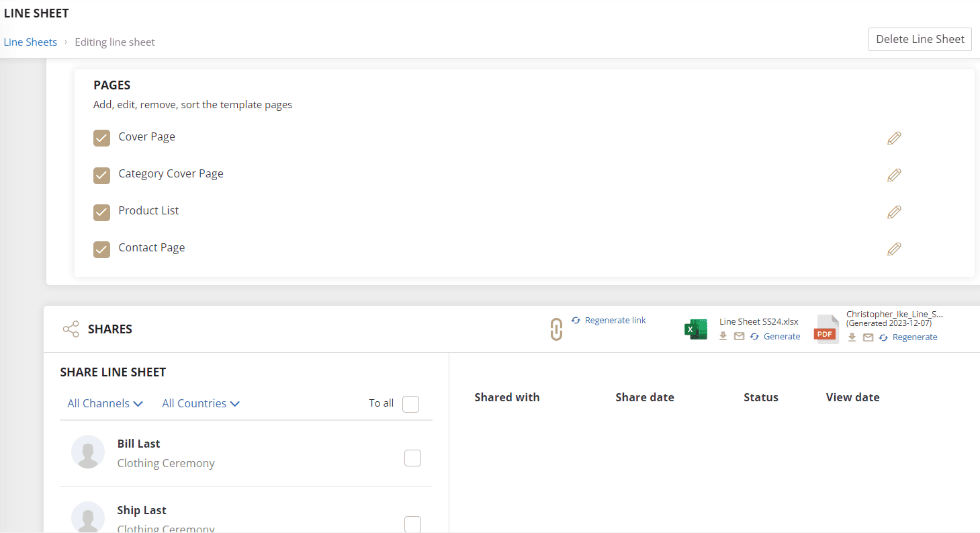Open the All Countries dropdown

point(201,403)
